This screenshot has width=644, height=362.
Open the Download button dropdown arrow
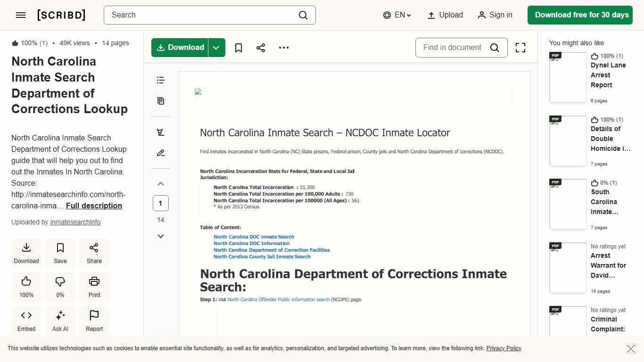[216, 47]
